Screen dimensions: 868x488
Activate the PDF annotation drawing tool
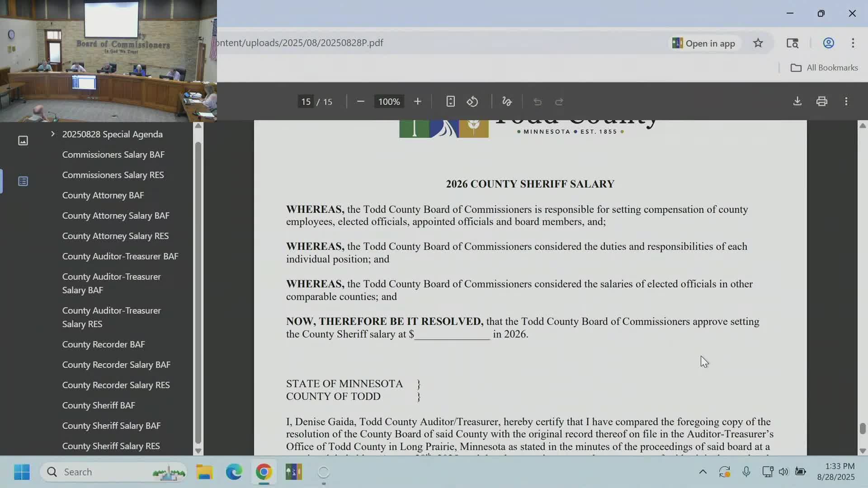pos(506,101)
